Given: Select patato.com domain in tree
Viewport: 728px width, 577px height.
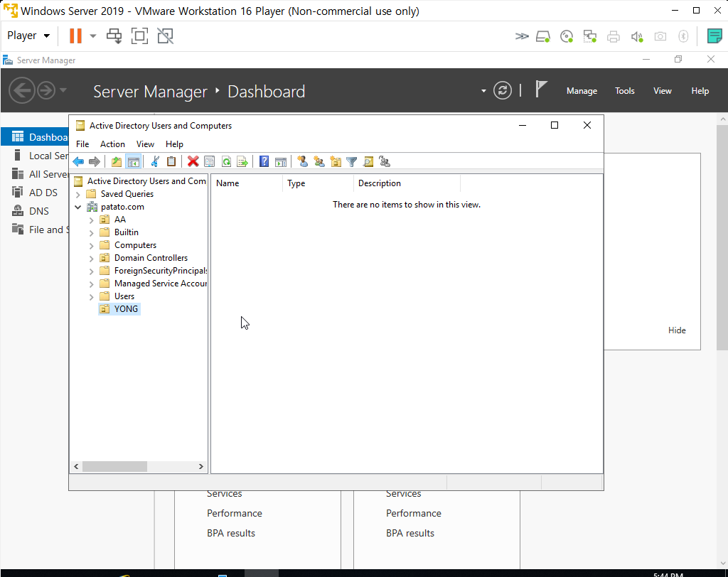Looking at the screenshot, I should pyautogui.click(x=122, y=207).
